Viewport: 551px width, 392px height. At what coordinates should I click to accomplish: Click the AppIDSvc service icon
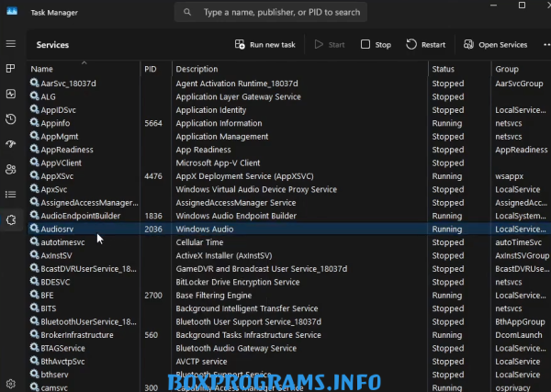pyautogui.click(x=35, y=109)
